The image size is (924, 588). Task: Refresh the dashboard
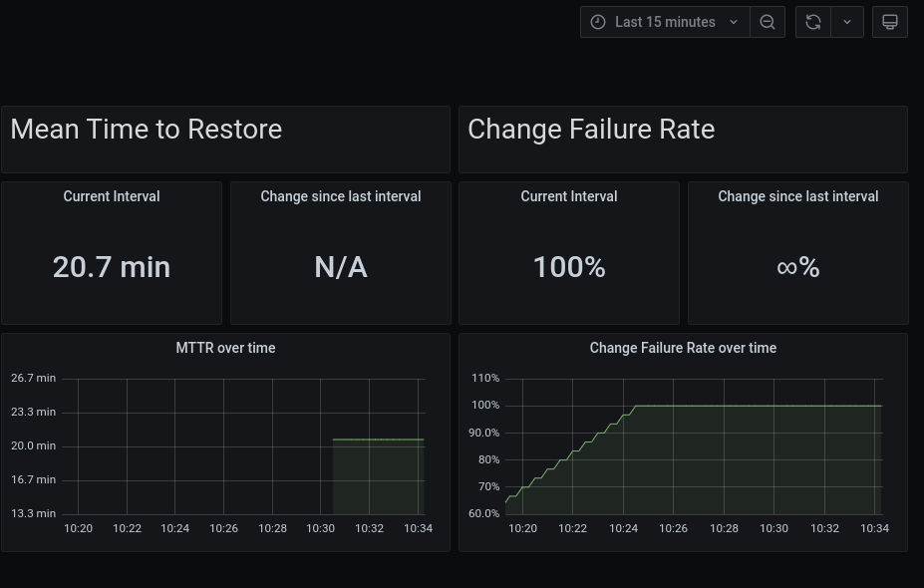pyautogui.click(x=813, y=22)
